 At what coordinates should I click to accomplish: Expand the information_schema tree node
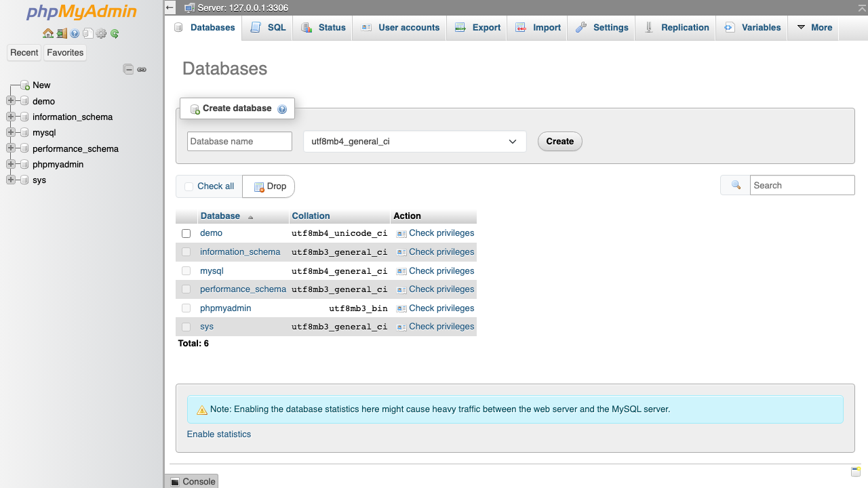(10, 117)
